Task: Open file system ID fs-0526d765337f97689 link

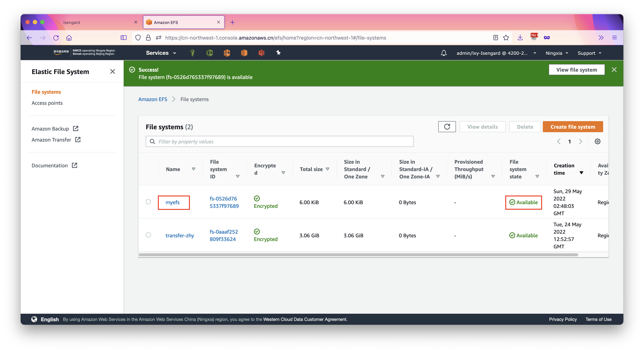Action: pyautogui.click(x=224, y=202)
